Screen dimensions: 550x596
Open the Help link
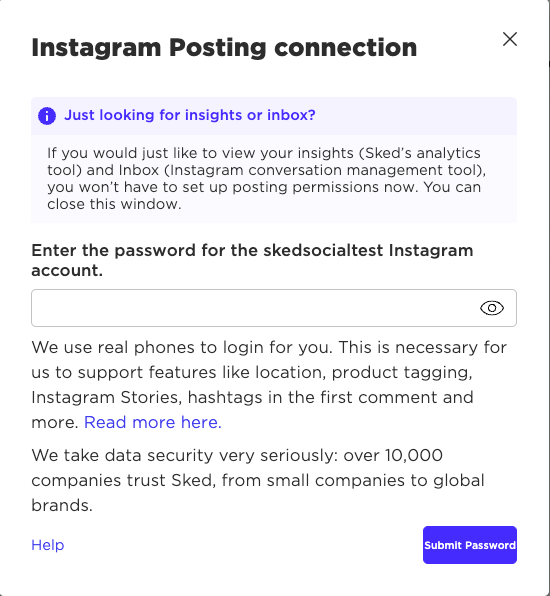[48, 545]
